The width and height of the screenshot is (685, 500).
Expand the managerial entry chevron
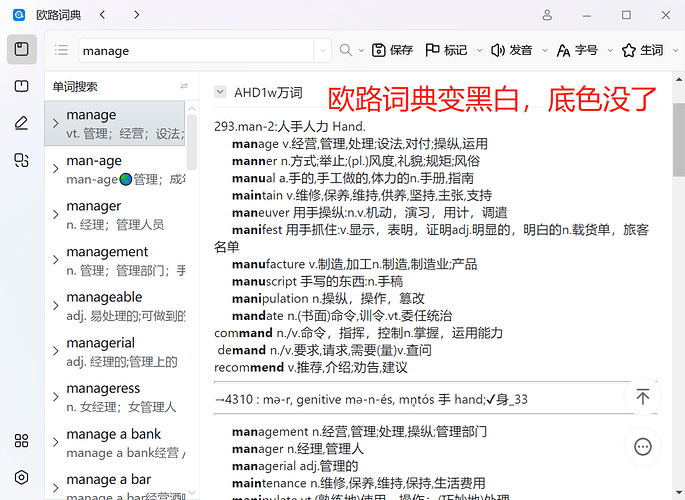coord(55,351)
